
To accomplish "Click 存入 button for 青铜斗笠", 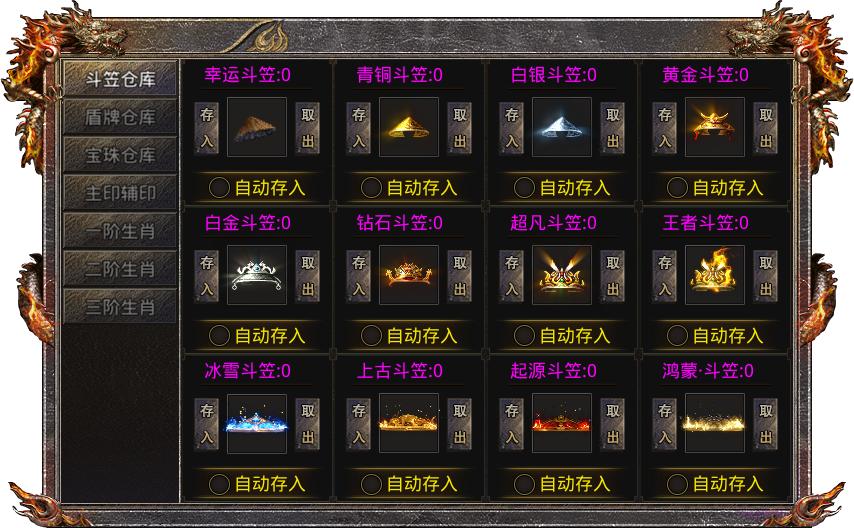I will (358, 128).
